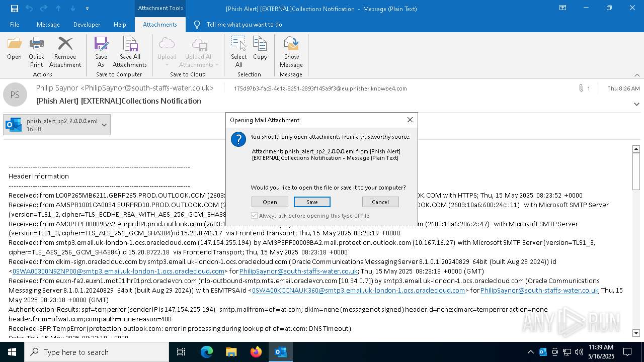Click Upload All Attachments icon

click(199, 52)
